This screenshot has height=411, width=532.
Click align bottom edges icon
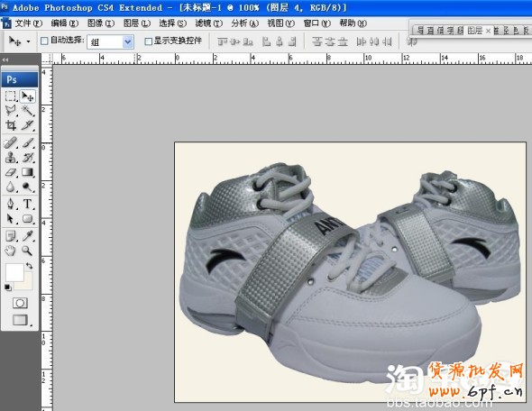pyautogui.click(x=248, y=41)
